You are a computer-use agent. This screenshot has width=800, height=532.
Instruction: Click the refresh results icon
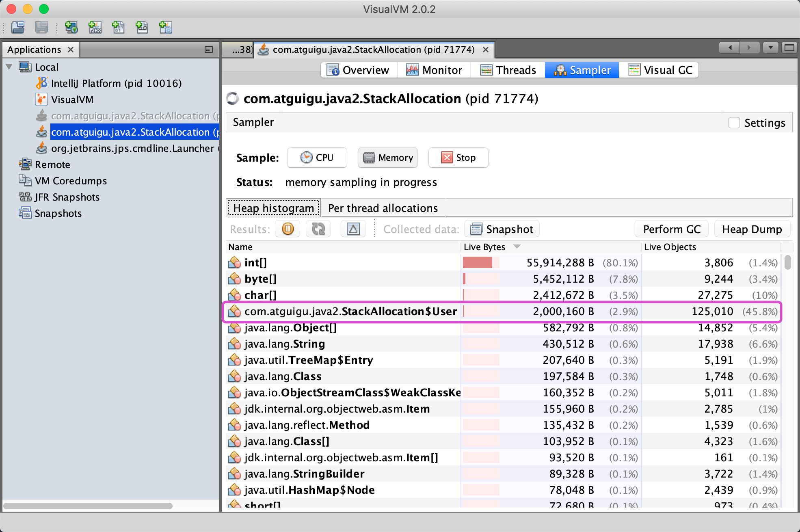tap(318, 229)
